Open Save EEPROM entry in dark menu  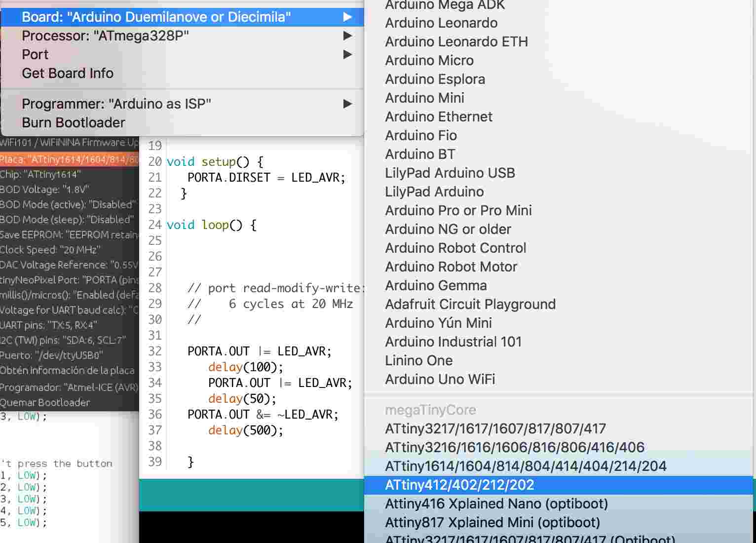pyautogui.click(x=70, y=234)
